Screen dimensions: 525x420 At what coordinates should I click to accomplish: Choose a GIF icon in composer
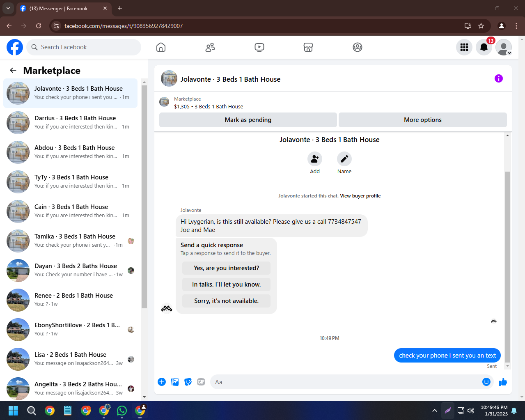201,382
